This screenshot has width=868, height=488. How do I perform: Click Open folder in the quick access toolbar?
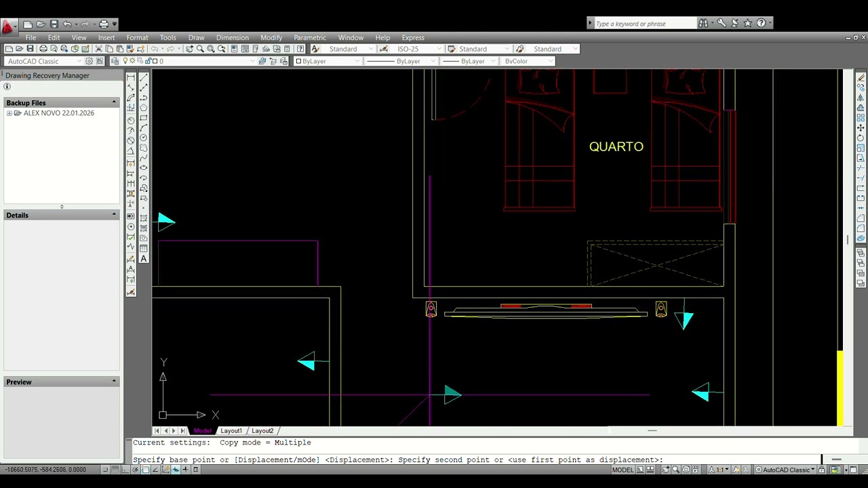pyautogui.click(x=41, y=24)
